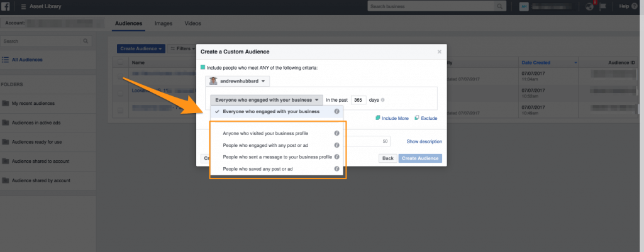Viewport: 644px width, 252px height.
Task: Click the All Audiences list icon
Action: (5, 60)
